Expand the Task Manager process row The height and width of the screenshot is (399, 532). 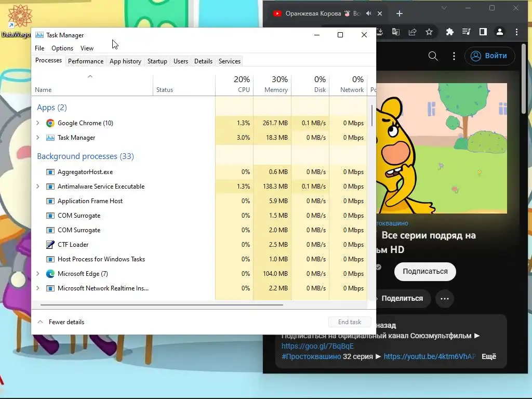(37, 138)
